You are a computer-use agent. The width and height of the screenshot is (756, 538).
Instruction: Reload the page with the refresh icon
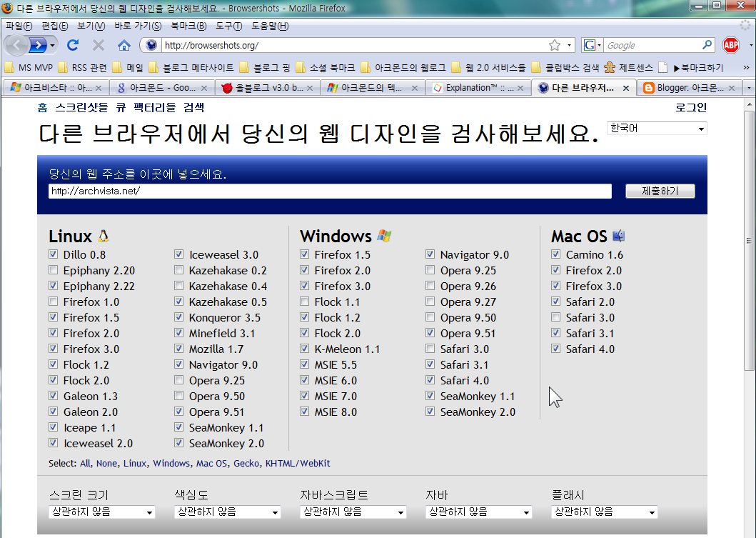pyautogui.click(x=73, y=45)
